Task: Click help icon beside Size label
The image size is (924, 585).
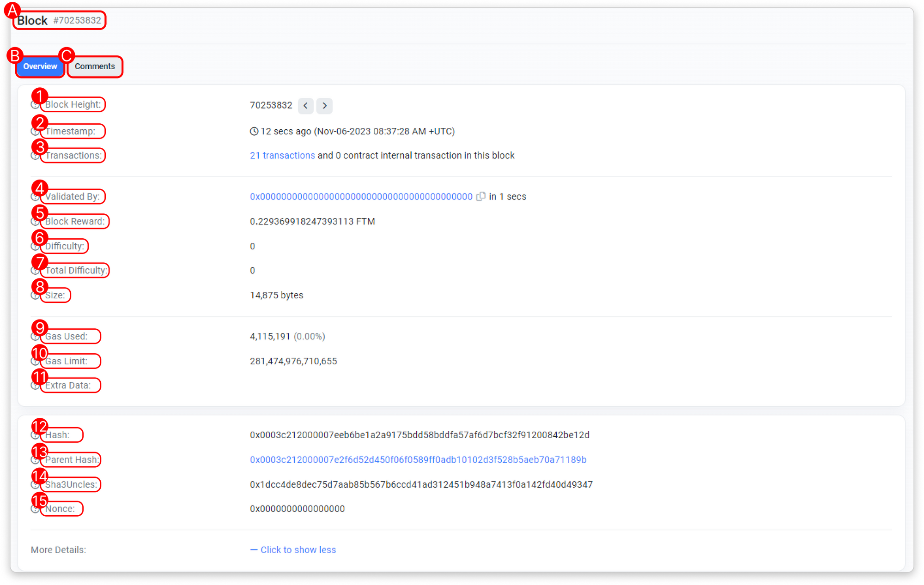Action: [35, 296]
